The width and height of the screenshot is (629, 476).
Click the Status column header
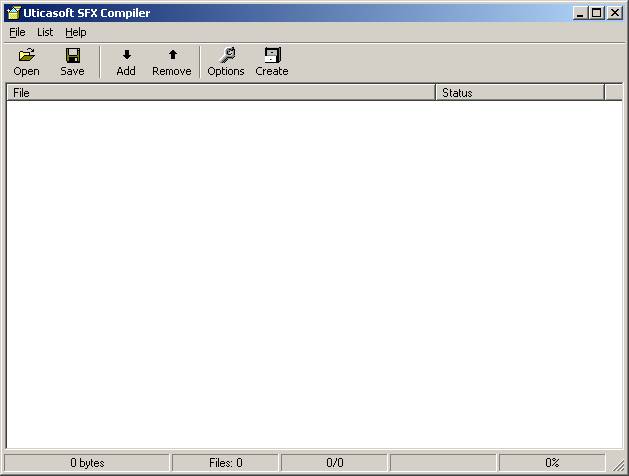520,93
